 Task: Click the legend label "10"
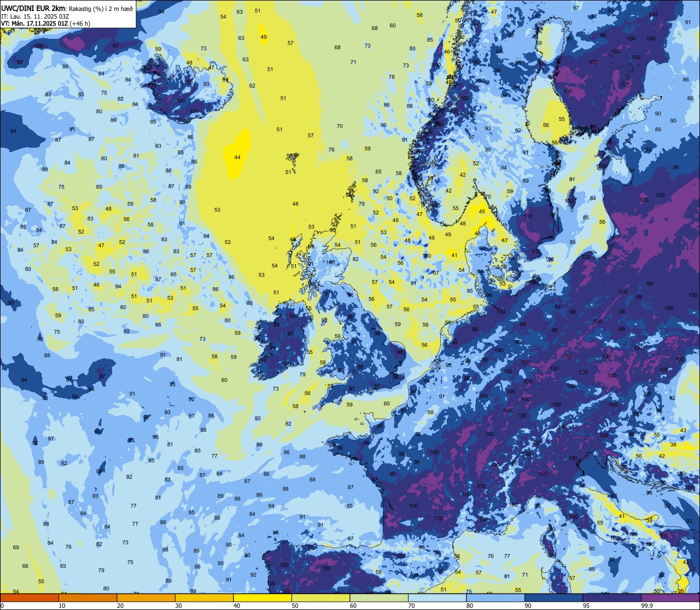click(x=62, y=606)
